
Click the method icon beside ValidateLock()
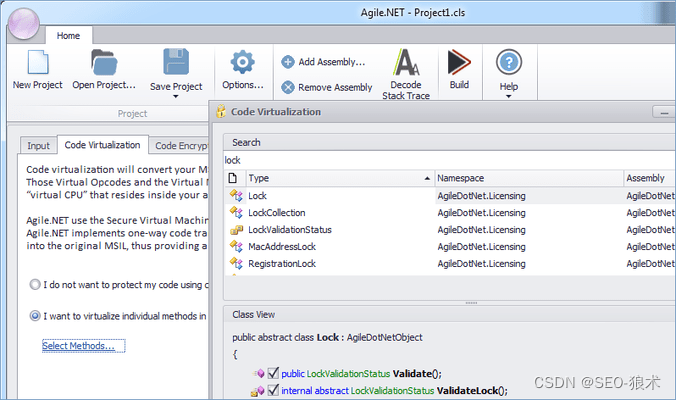258,391
